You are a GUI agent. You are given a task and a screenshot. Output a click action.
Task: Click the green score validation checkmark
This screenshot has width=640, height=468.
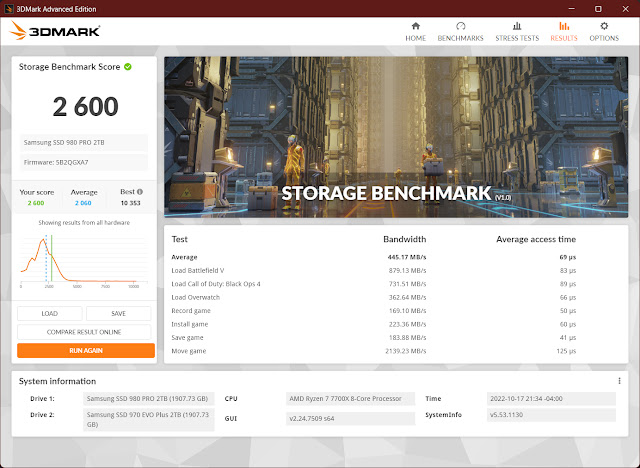pyautogui.click(x=128, y=67)
